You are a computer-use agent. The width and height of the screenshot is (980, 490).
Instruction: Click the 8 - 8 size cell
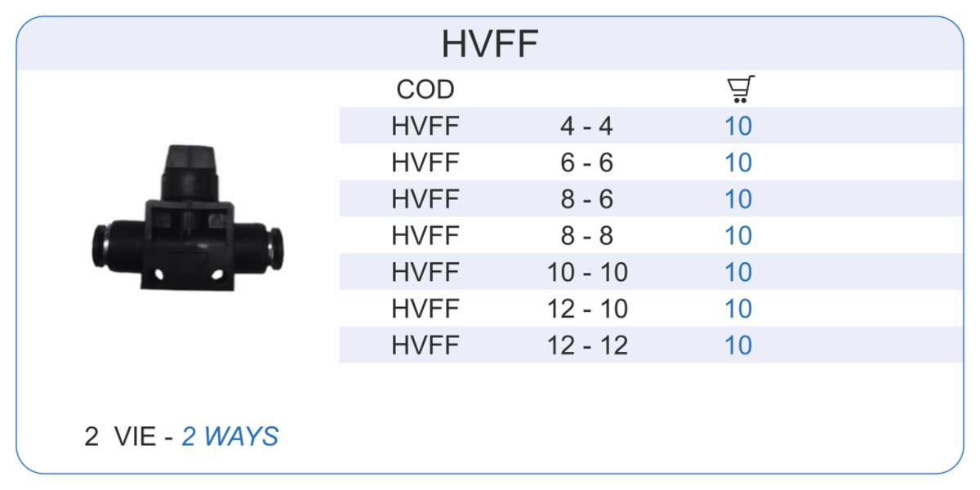(586, 236)
